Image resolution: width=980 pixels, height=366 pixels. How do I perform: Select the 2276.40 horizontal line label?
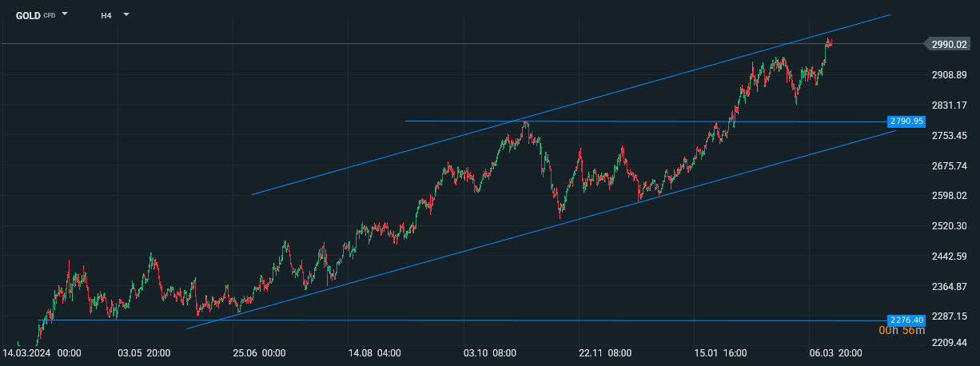[x=907, y=320]
